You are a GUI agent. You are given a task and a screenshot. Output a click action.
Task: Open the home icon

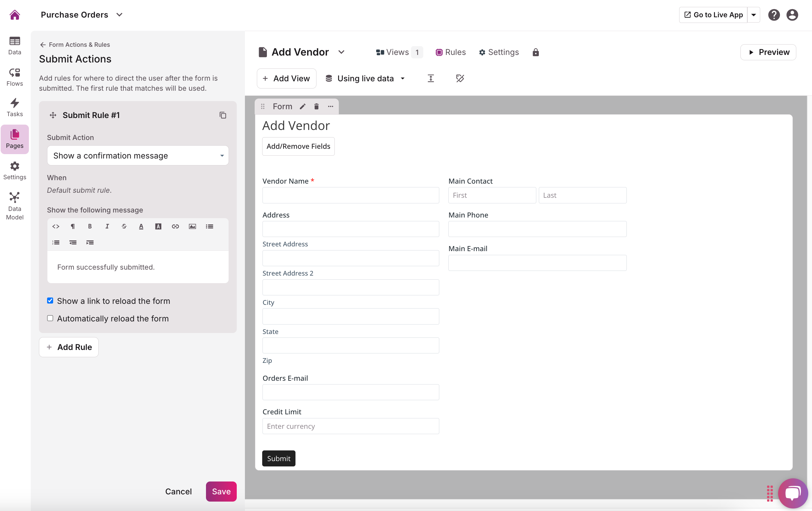tap(15, 15)
